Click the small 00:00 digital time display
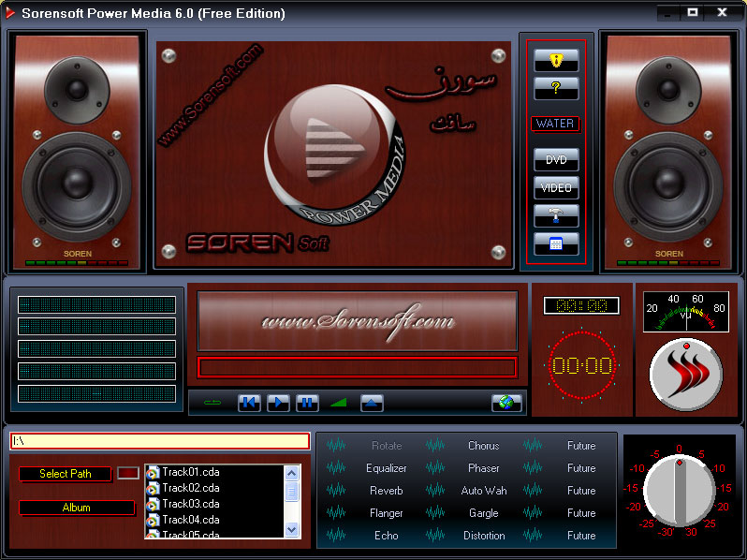Image resolution: width=747 pixels, height=560 pixels. [581, 305]
